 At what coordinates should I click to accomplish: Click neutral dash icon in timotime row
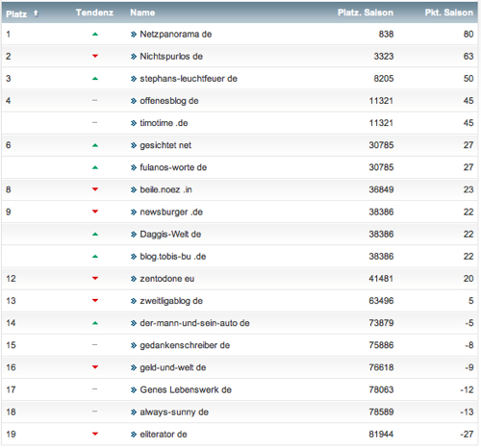click(x=94, y=122)
